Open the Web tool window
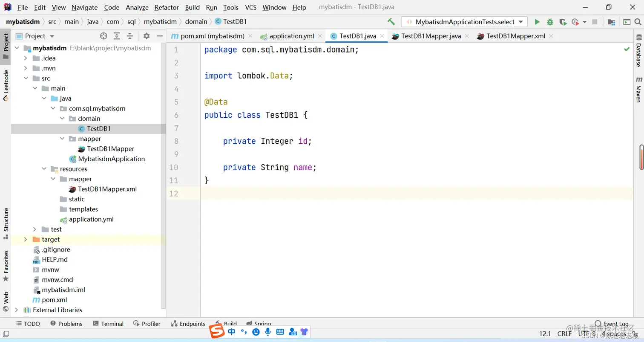The width and height of the screenshot is (644, 342). [x=6, y=301]
